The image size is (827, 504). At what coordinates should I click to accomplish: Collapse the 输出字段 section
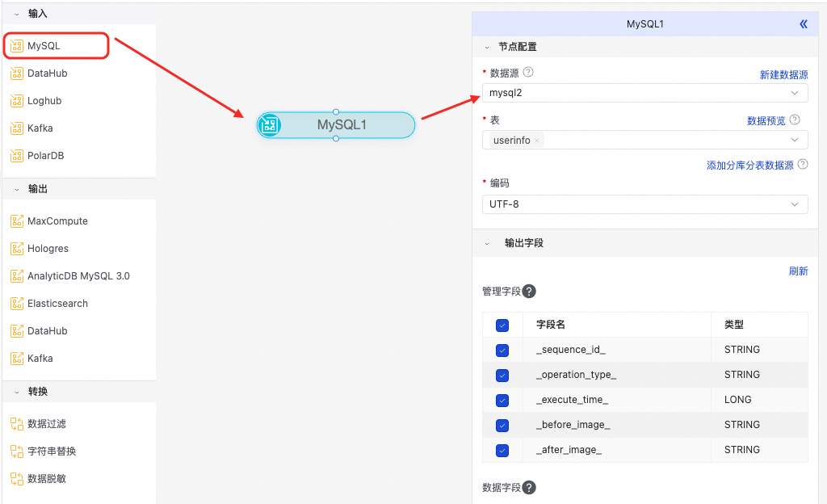[x=487, y=244]
